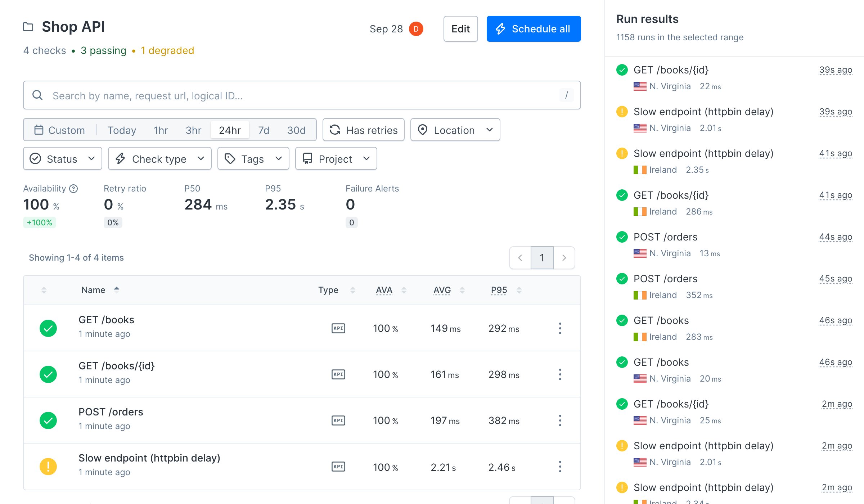Click '1158 runs in the selected range' text
864x504 pixels.
(x=680, y=37)
